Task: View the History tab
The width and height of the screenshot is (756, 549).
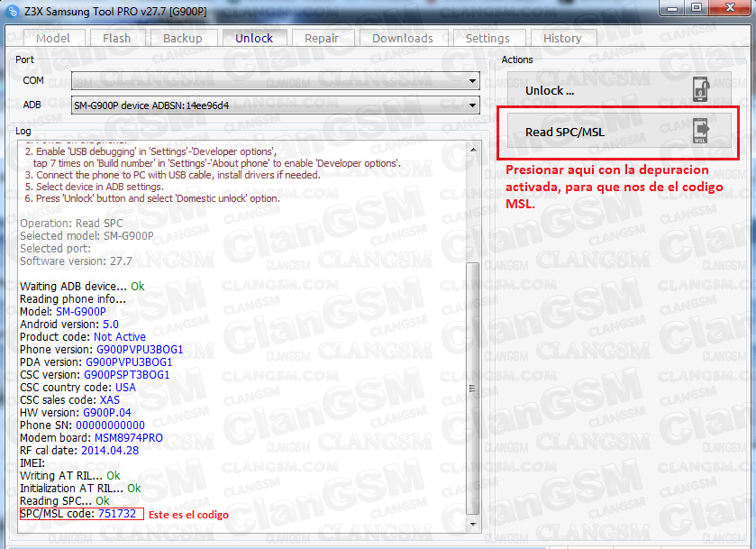Action: (x=562, y=38)
